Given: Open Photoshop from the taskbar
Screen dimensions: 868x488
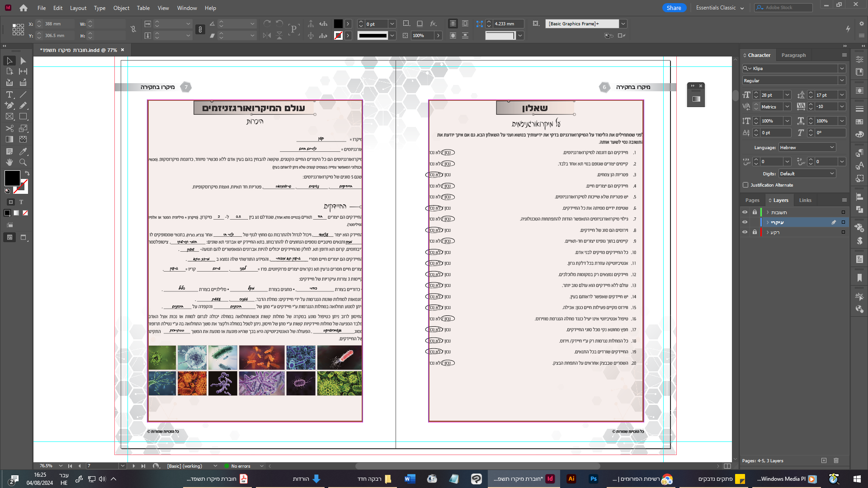Looking at the screenshot, I should point(593,479).
